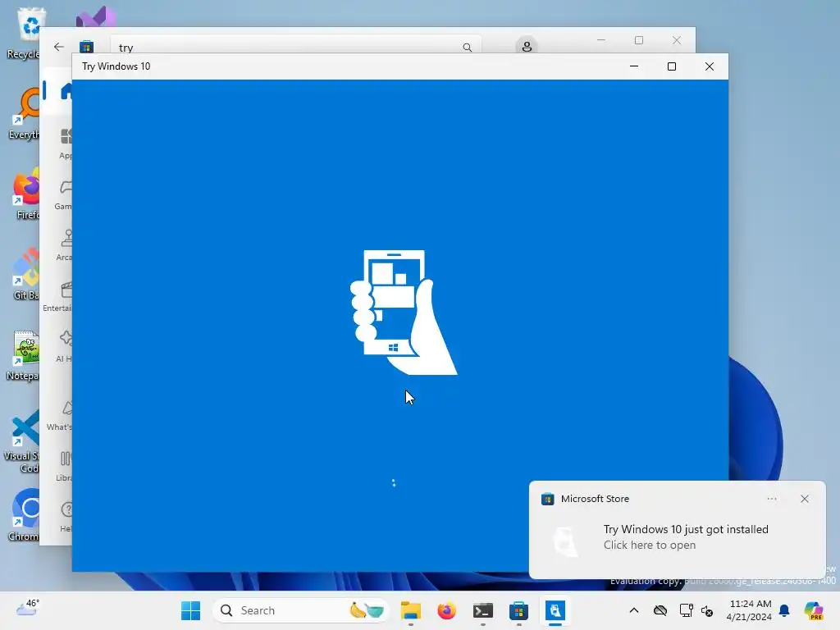Switch to Try Windows 10 app on taskbar
This screenshot has height=630, width=840.
tap(555, 610)
